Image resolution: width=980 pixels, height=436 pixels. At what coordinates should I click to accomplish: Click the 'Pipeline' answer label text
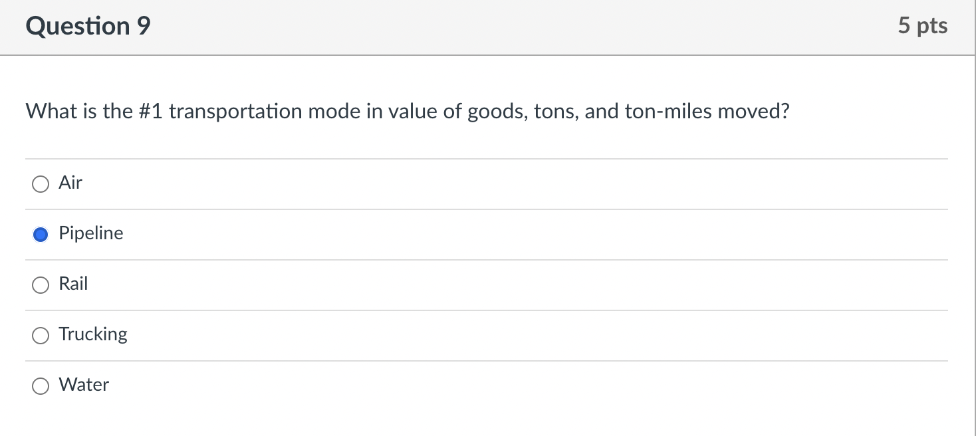click(91, 233)
